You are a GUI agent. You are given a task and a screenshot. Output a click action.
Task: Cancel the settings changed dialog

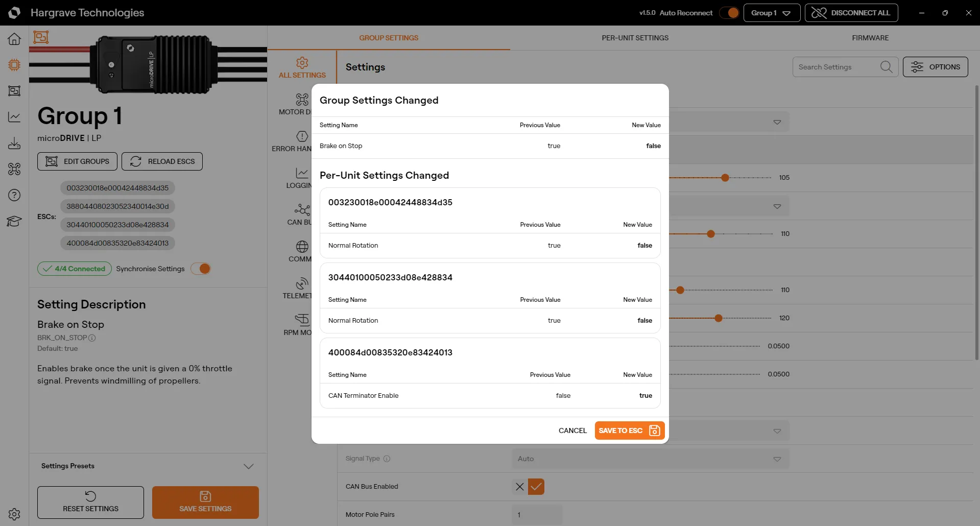[572, 431]
